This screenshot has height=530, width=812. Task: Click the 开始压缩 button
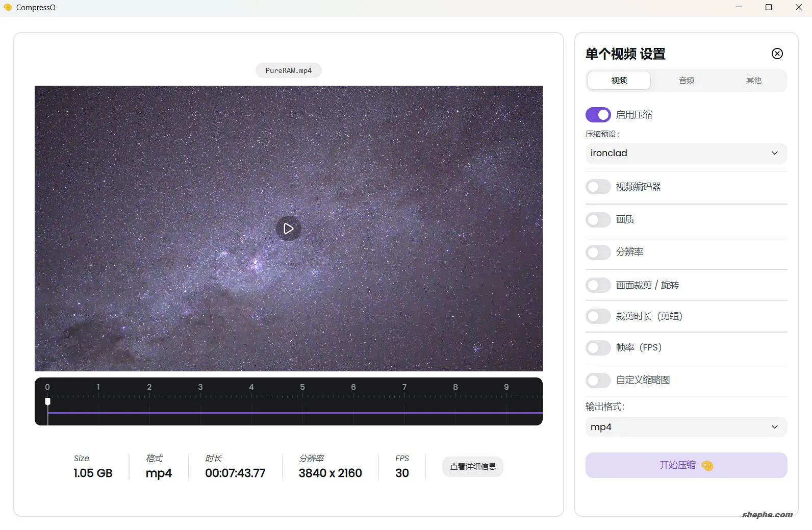click(x=686, y=465)
